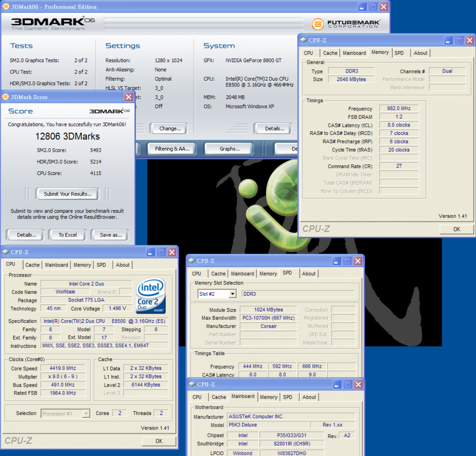
Task: Click the 1.496 V core voltage value
Action: tap(117, 309)
